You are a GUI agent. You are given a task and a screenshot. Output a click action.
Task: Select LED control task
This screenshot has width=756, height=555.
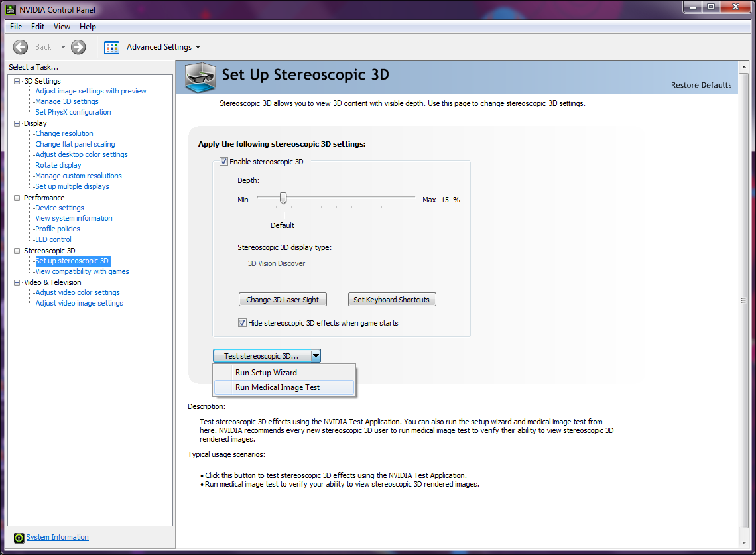point(53,239)
